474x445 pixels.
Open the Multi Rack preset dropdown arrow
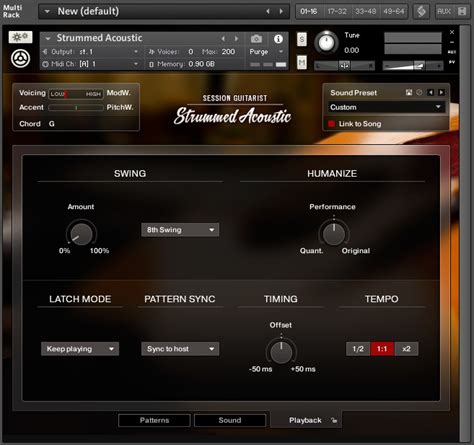pos(47,11)
